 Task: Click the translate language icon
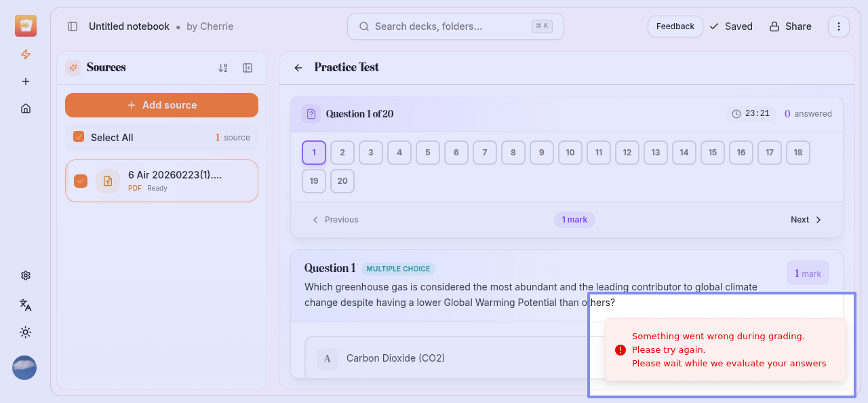pos(26,305)
